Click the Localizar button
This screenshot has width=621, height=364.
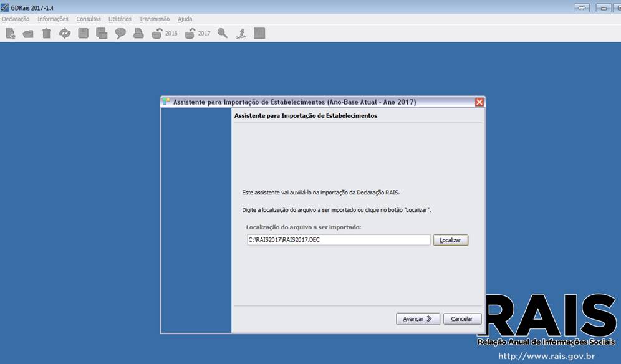point(451,240)
